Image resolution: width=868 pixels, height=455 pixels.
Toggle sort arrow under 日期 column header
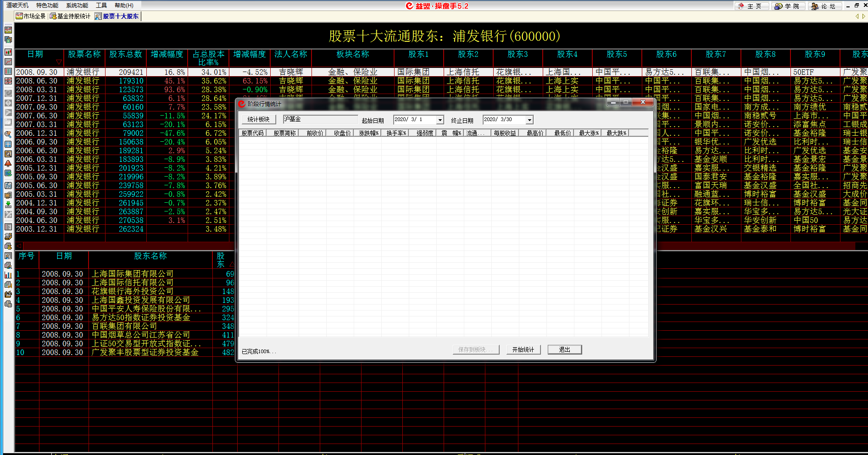pos(59,62)
